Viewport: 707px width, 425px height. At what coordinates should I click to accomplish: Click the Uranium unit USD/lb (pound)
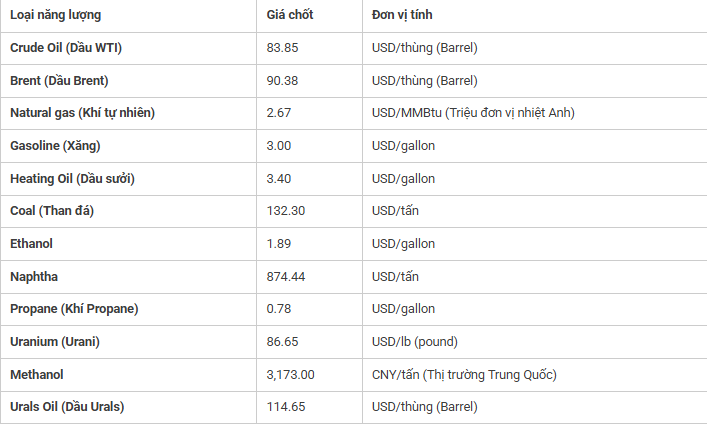click(x=415, y=342)
